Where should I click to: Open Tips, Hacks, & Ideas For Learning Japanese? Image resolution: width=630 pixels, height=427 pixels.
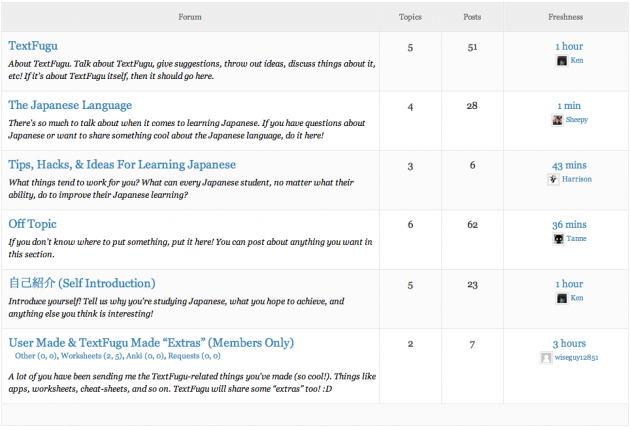[122, 165]
